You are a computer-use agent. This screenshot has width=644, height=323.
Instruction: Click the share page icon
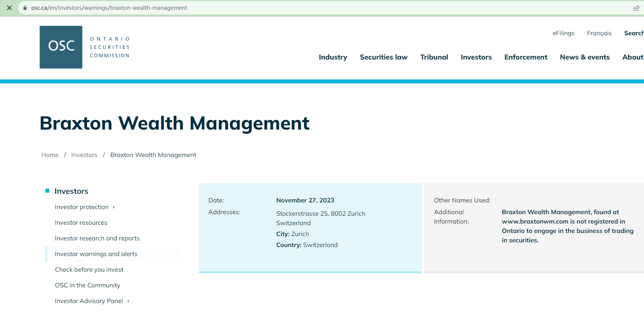(x=637, y=8)
